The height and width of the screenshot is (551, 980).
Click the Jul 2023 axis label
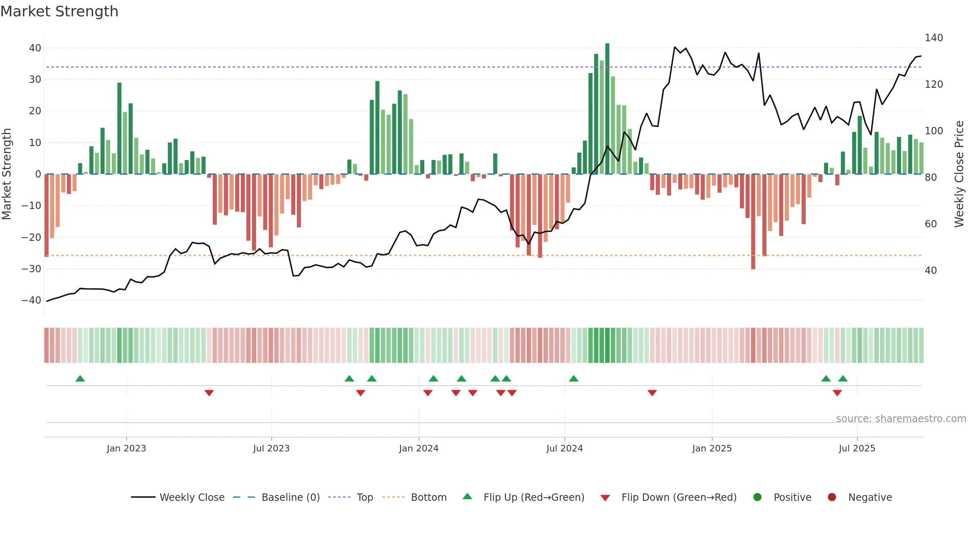point(271,449)
